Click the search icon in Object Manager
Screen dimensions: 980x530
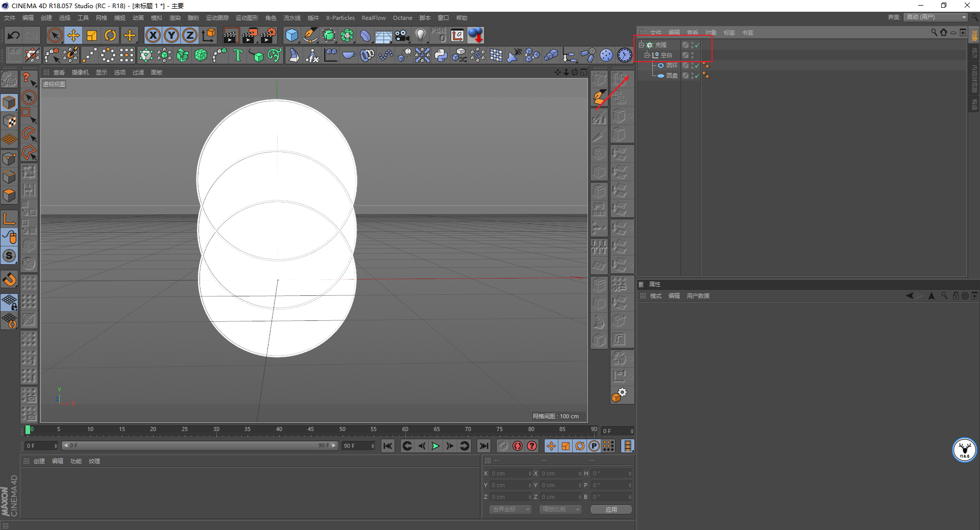(x=934, y=32)
